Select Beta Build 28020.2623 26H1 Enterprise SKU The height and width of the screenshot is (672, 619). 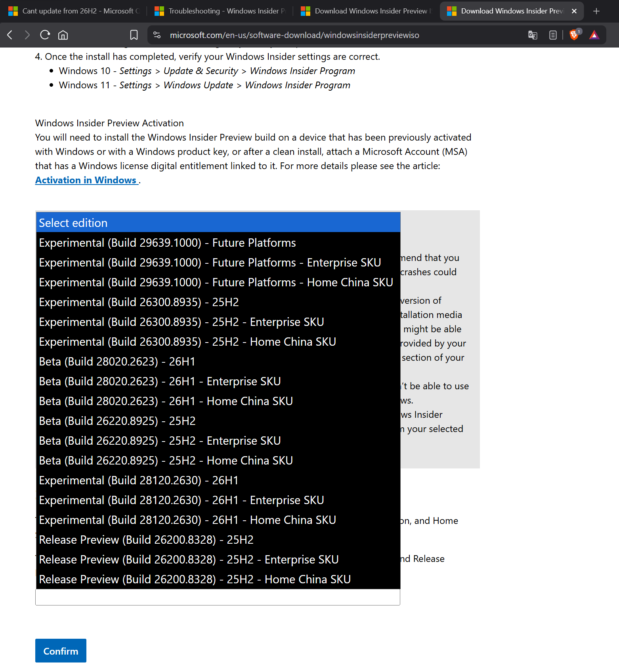[218, 381]
